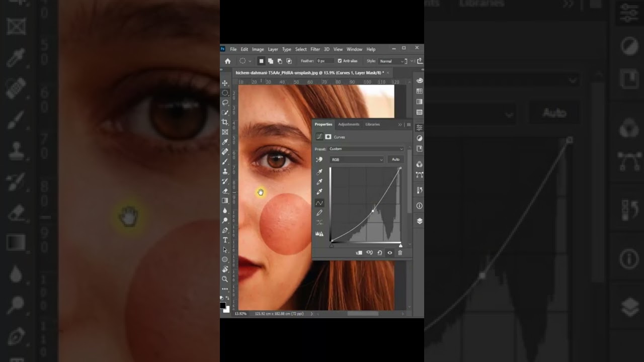
Task: Open the RGB channel dropdown
Action: pyautogui.click(x=357, y=159)
